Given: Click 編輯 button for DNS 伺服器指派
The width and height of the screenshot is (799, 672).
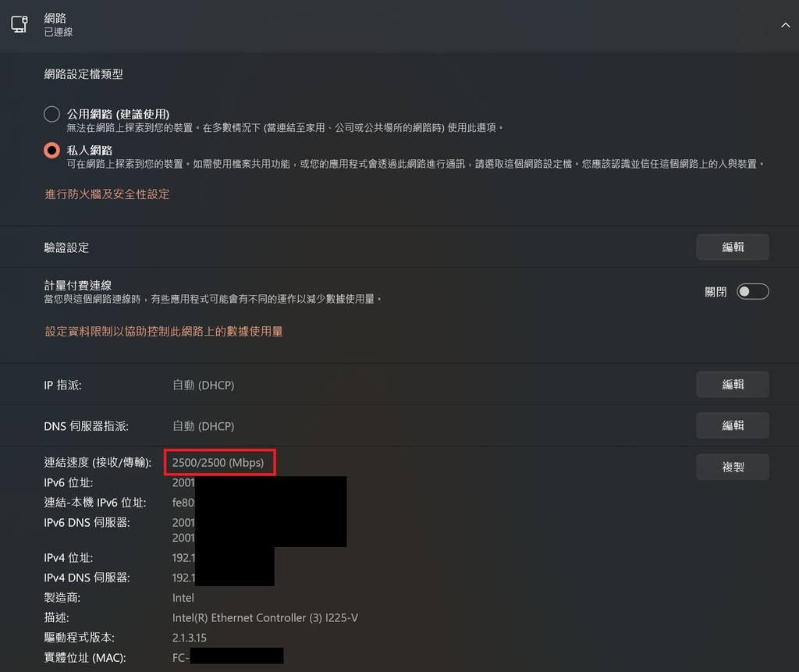Looking at the screenshot, I should [x=732, y=425].
